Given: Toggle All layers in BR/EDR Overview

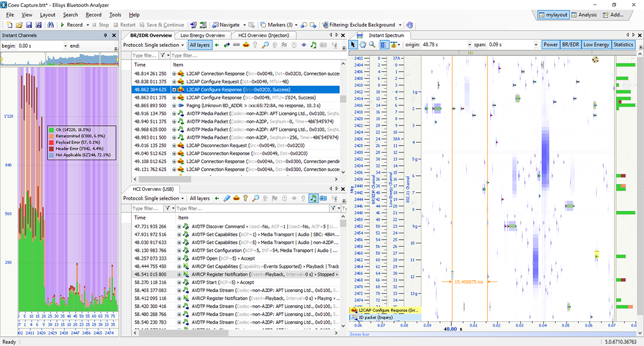Looking at the screenshot, I should [200, 45].
